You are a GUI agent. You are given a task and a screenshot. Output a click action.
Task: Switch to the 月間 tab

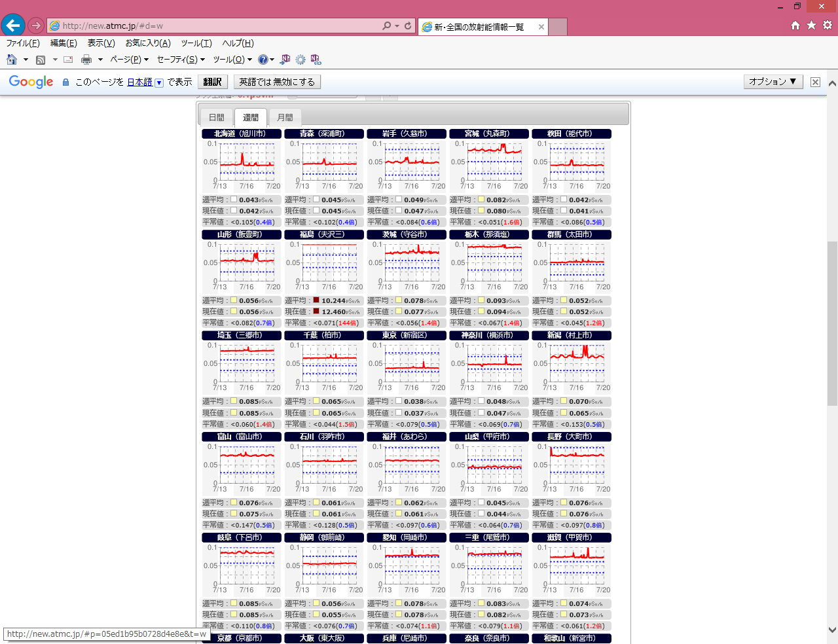(285, 118)
